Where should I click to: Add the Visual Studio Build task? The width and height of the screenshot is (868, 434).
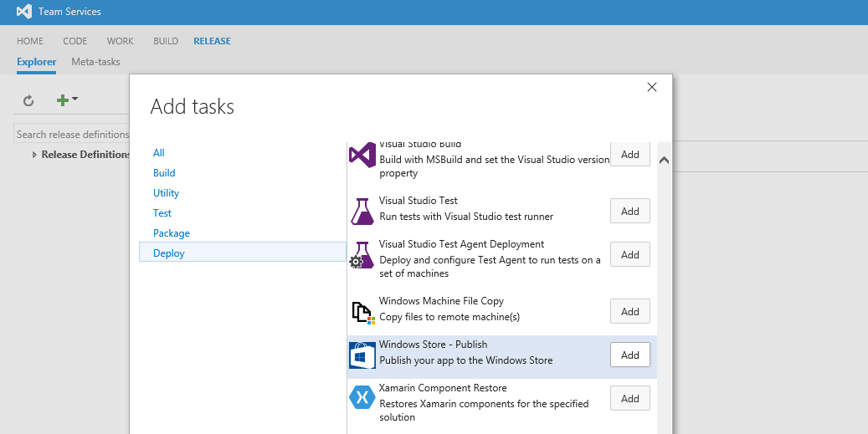click(x=630, y=154)
